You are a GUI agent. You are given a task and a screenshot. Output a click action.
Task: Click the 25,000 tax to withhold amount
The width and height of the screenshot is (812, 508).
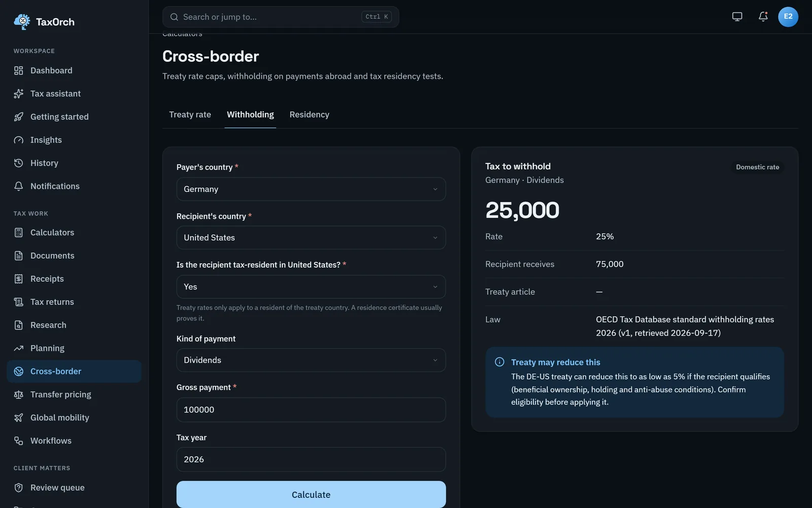click(x=522, y=210)
